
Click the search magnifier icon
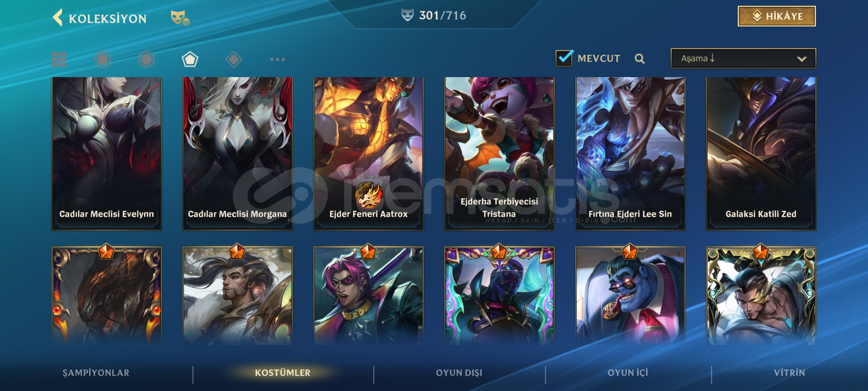tap(639, 59)
